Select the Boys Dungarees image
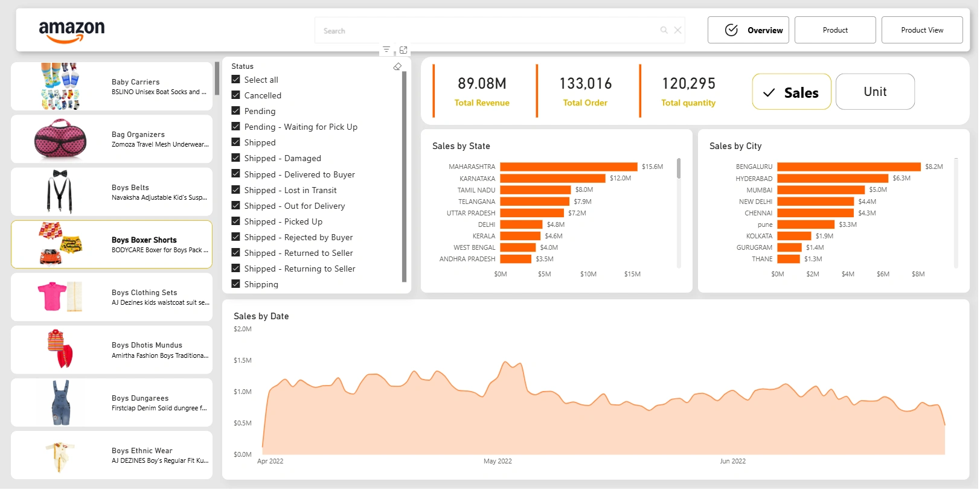This screenshot has height=490, width=980. pyautogui.click(x=60, y=402)
